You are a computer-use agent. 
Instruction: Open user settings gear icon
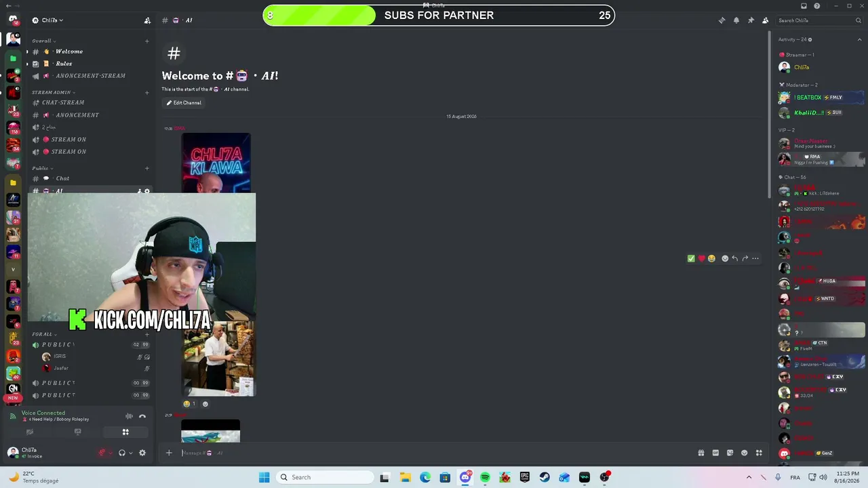tap(142, 453)
